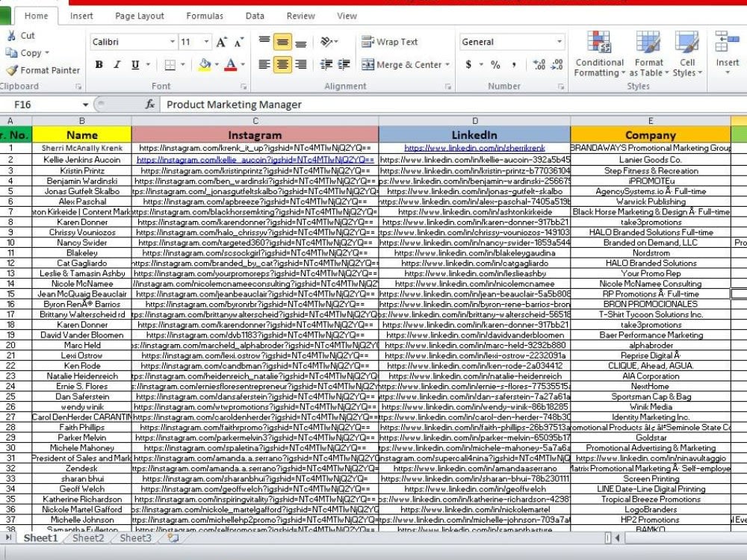Screen dimensions: 747x560
Task: Click the Increase Decimal icon
Action: click(540, 66)
